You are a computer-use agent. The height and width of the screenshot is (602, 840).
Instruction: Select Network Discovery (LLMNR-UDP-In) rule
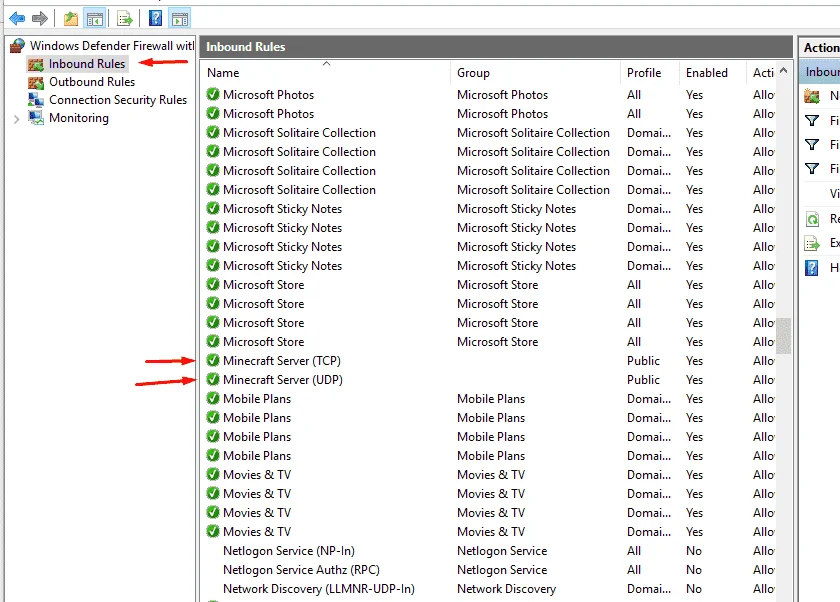tap(319, 589)
